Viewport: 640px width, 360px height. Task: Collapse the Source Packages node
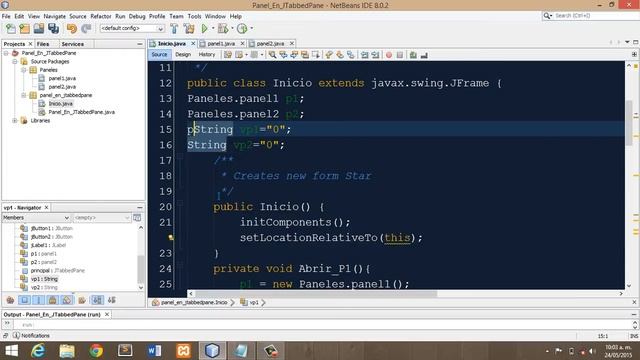[15, 62]
